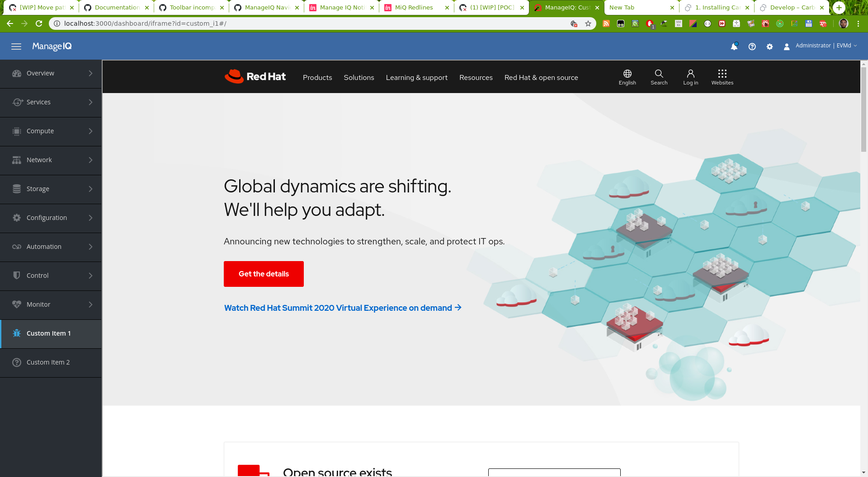
Task: Open the Solutions menu
Action: pos(359,78)
